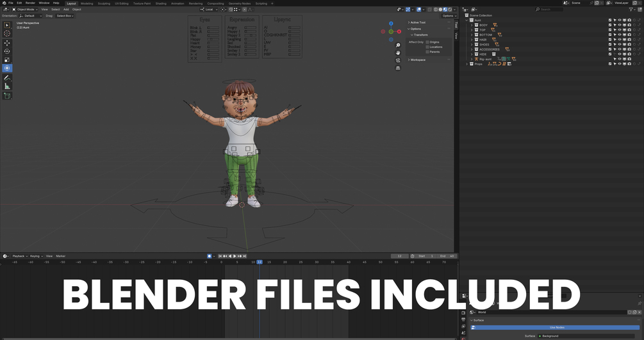Viewport: 644px width, 340px height.
Task: Select the Annotate tool
Action: click(7, 77)
